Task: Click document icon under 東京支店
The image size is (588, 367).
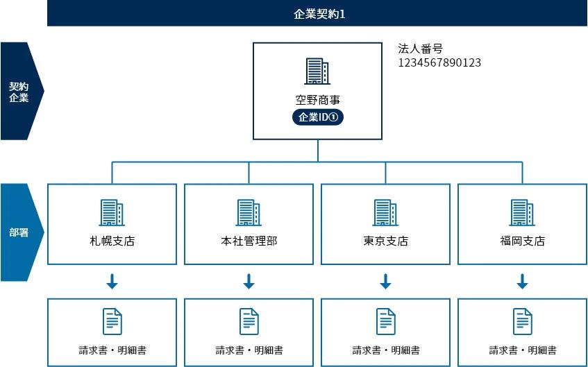Action: point(385,321)
